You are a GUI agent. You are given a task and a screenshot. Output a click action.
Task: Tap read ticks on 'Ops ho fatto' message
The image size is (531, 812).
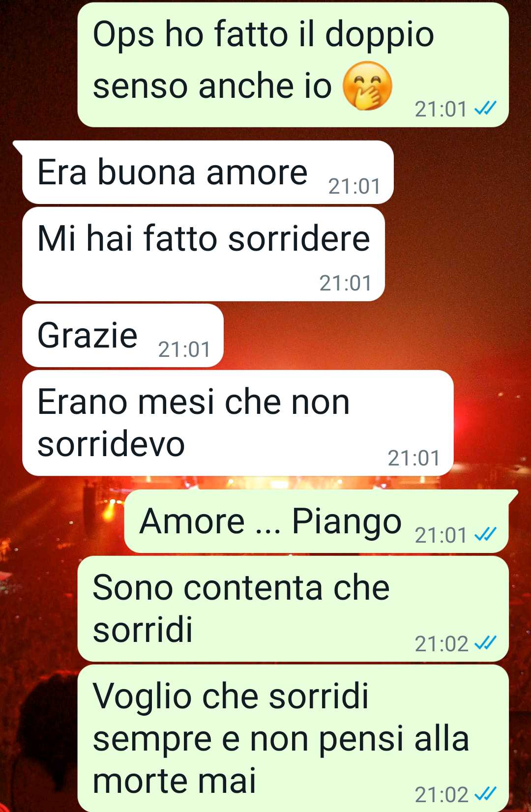click(485, 108)
